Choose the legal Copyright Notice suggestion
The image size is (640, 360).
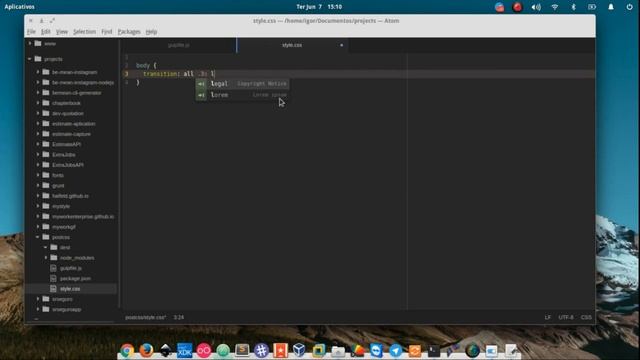(242, 84)
